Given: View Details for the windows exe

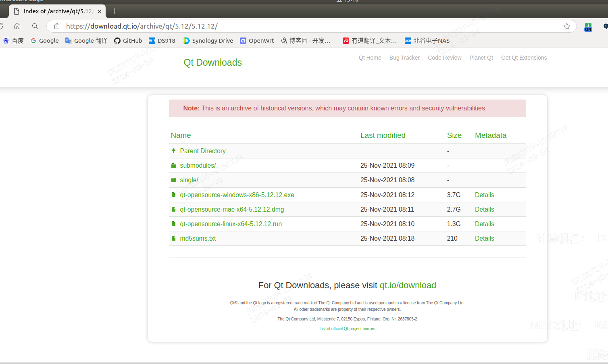Looking at the screenshot, I should 484,195.
